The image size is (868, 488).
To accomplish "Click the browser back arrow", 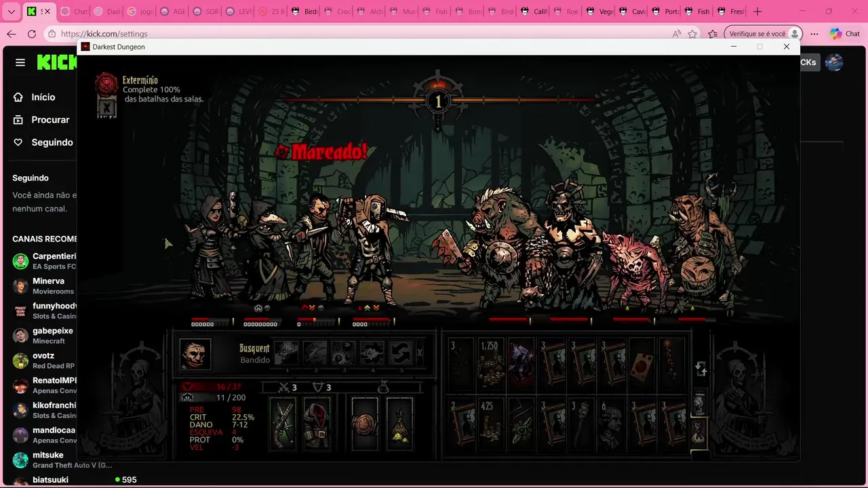I will click(x=12, y=34).
